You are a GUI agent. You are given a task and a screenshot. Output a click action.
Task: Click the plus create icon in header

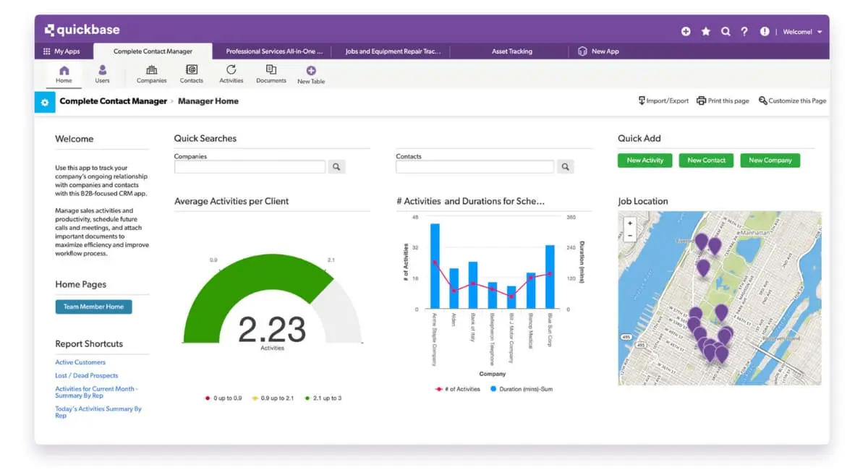click(686, 32)
